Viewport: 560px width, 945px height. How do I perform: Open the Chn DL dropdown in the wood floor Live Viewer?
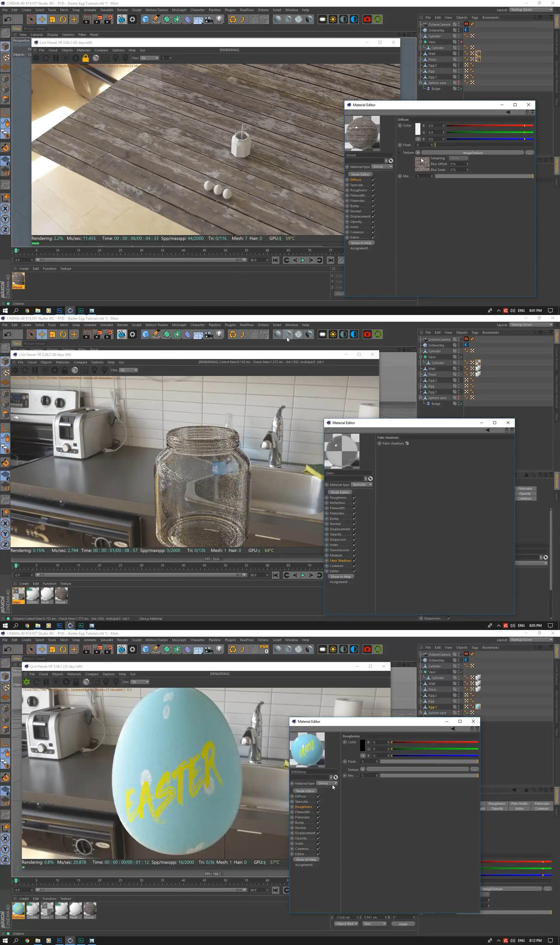[149, 58]
